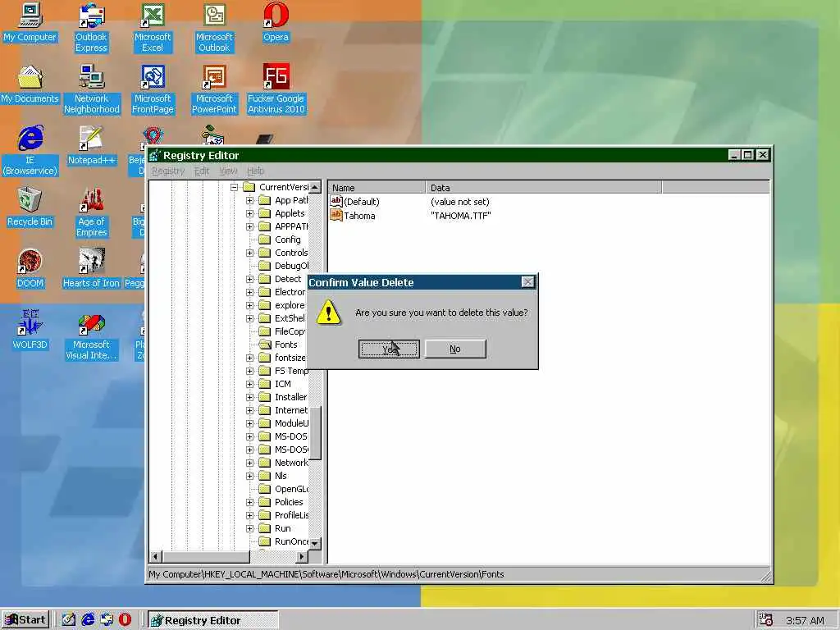
Task: Click the system tray scheduler icon
Action: coord(766,620)
